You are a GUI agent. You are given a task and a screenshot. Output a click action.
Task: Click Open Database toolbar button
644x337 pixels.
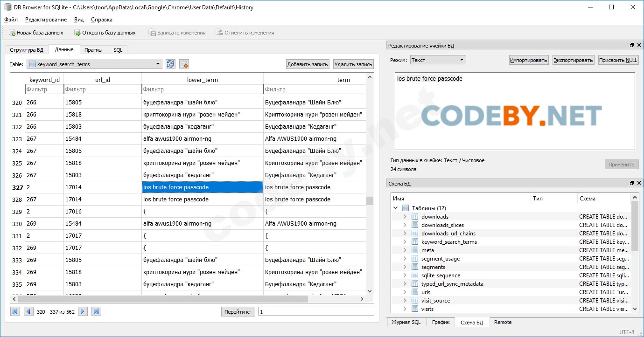point(105,33)
